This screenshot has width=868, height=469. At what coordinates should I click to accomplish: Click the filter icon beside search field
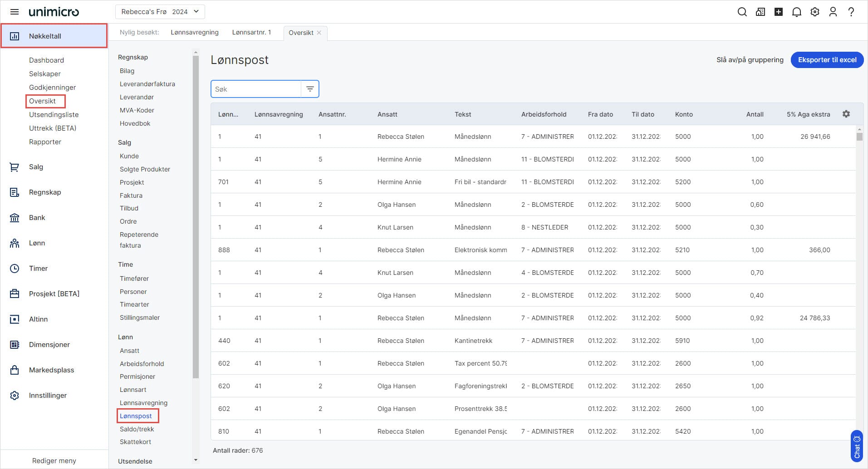click(310, 89)
